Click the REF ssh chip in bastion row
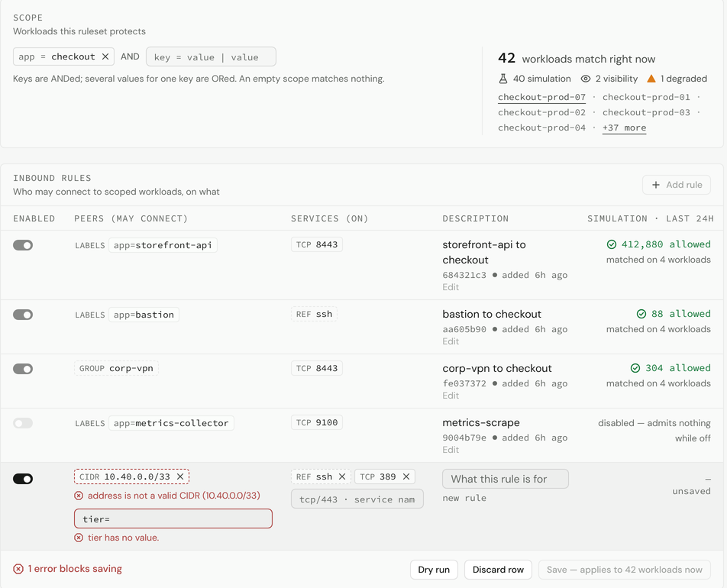The width and height of the screenshot is (727, 588). click(x=314, y=315)
